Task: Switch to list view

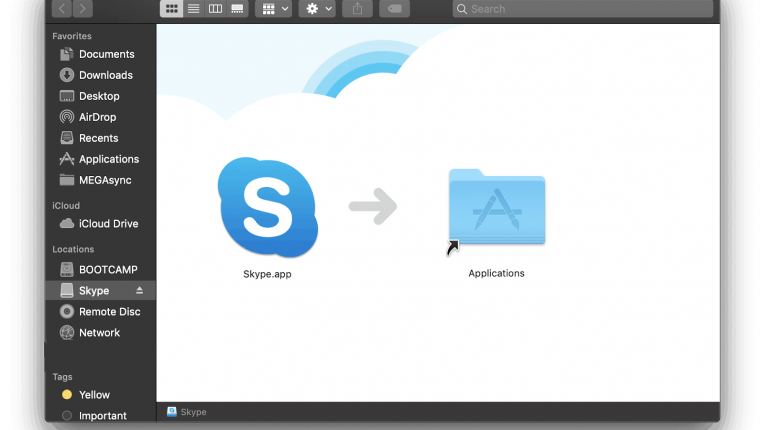Action: coord(194,9)
